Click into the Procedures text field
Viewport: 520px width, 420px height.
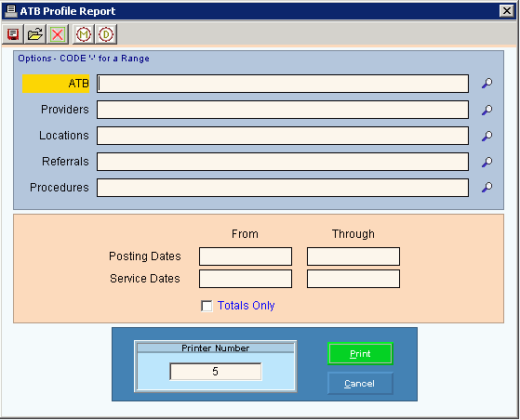[283, 188]
